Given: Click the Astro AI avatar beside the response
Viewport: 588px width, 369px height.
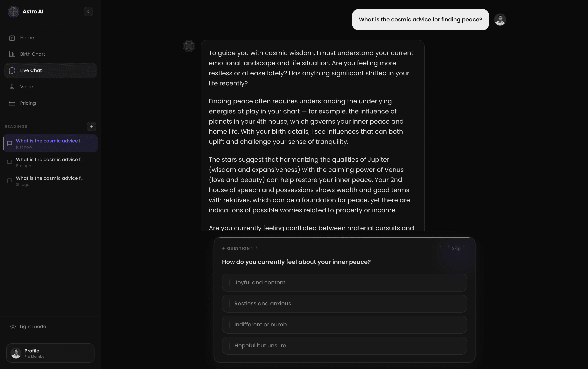Looking at the screenshot, I should (189, 46).
